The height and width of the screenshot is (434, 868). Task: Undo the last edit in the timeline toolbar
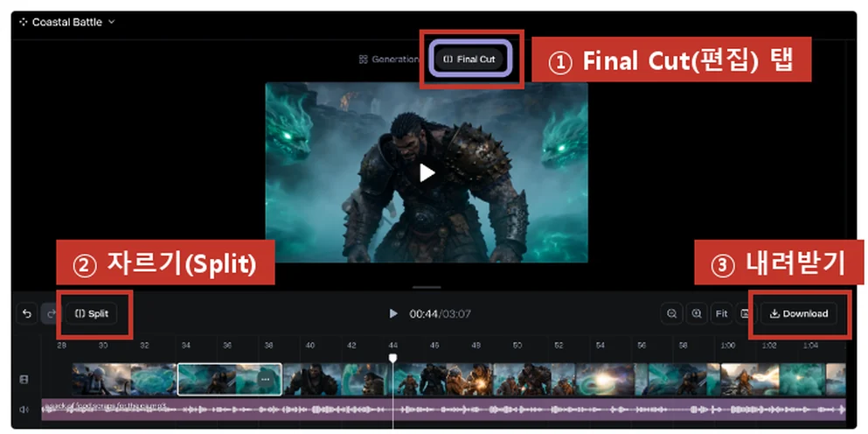tap(26, 314)
